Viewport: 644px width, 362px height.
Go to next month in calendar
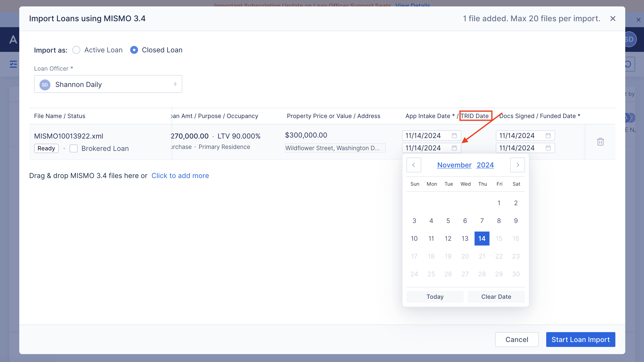[x=518, y=165]
